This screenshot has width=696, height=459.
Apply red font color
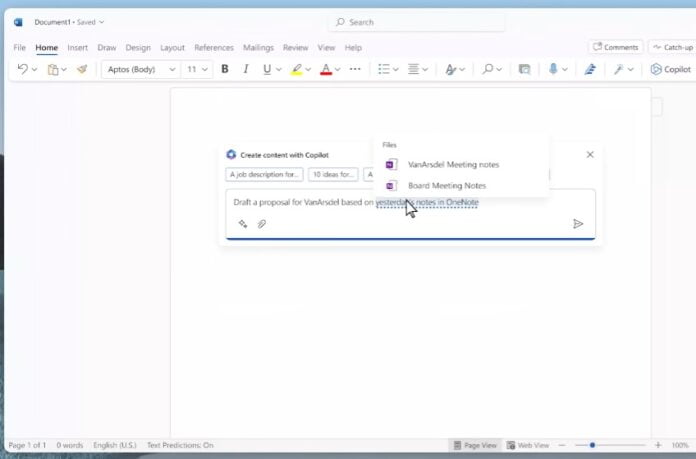click(326, 69)
